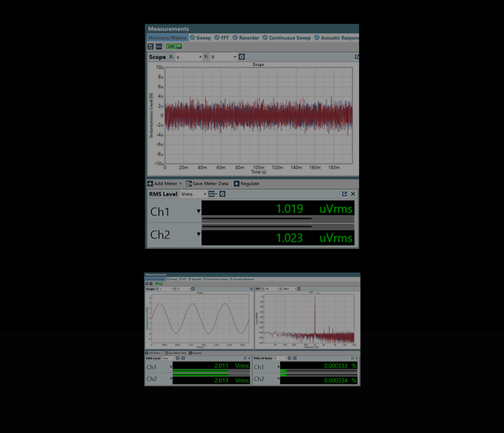
Task: Toggle the small green ON switch in lower panel
Action: (158, 283)
